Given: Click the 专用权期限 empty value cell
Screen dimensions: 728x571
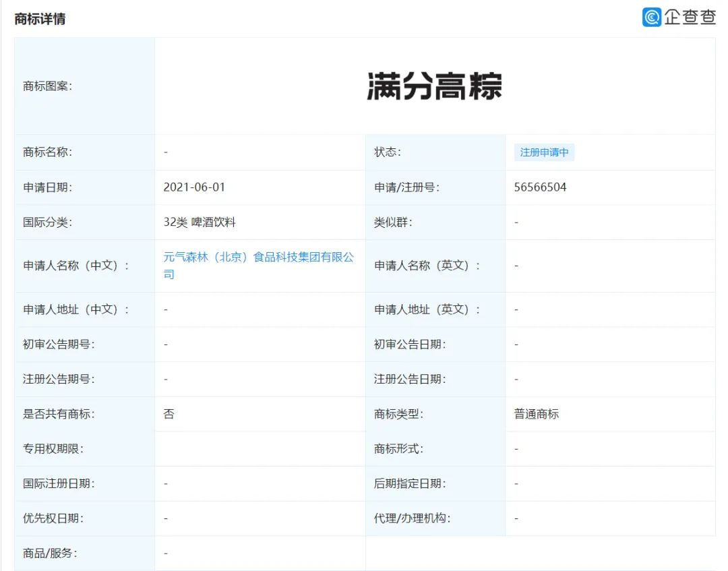Looking at the screenshot, I should [260, 449].
